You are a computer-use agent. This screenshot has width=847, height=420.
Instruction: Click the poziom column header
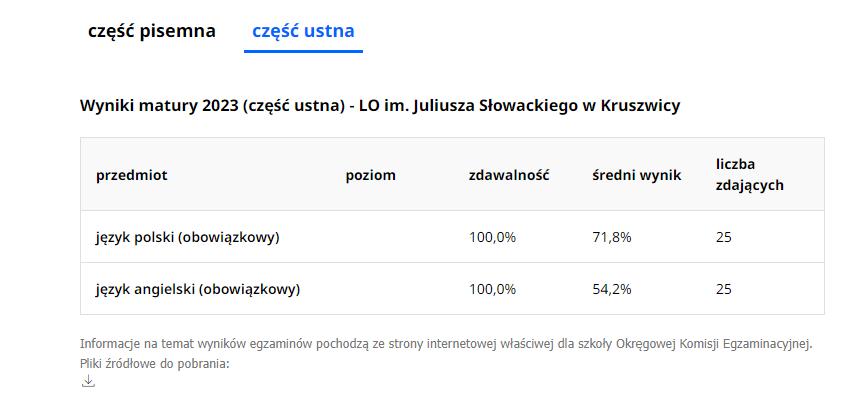pyautogui.click(x=371, y=175)
